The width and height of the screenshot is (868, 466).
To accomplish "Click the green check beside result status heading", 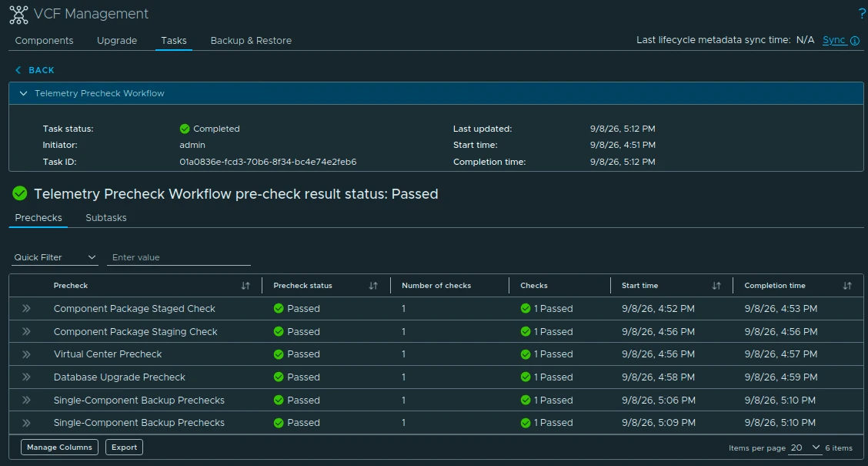I will (x=20, y=193).
